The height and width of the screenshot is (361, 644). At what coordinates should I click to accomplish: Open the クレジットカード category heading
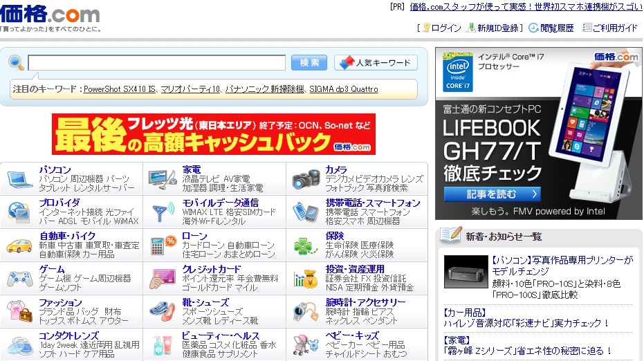[212, 269]
